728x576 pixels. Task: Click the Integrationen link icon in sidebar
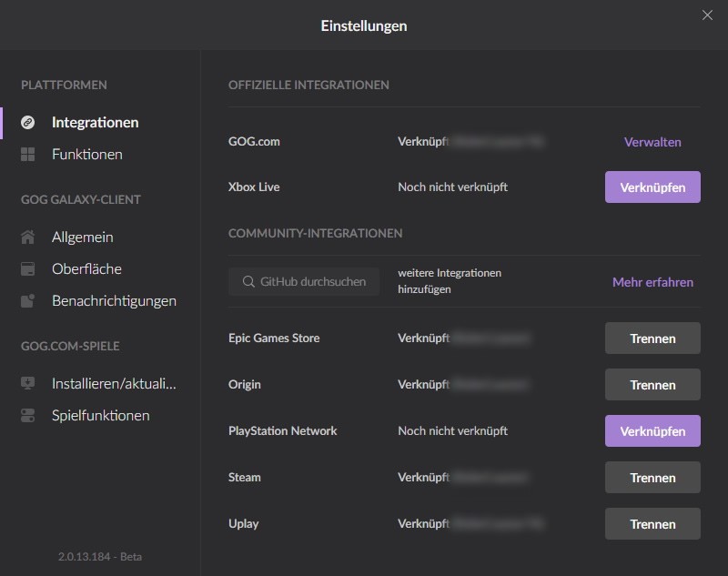click(28, 123)
